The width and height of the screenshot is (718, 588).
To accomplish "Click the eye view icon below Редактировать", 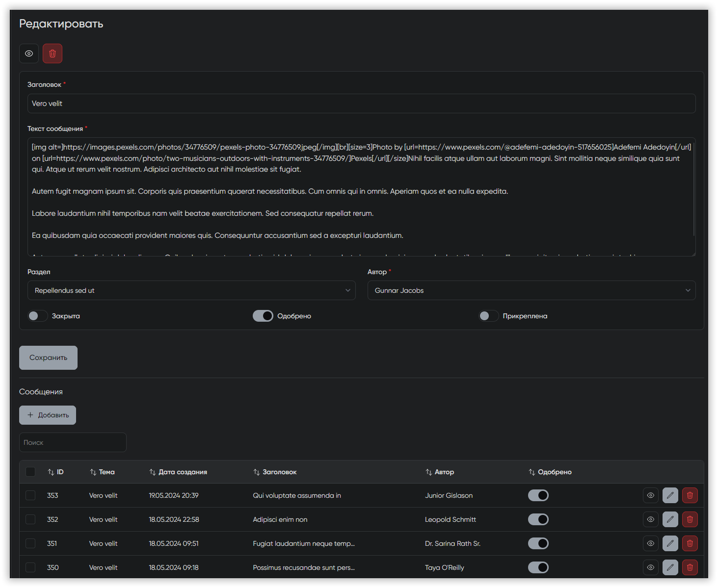I will click(x=29, y=53).
